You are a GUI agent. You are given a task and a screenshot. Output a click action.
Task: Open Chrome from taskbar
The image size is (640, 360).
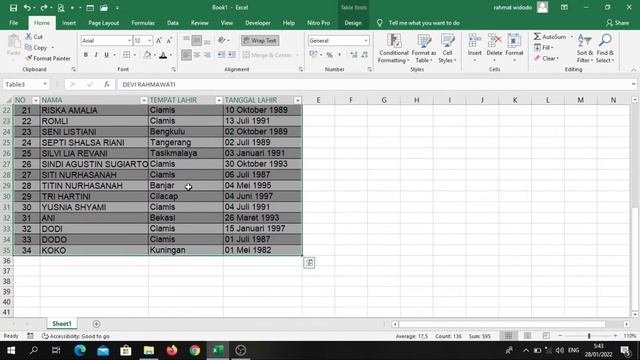[x=195, y=350]
